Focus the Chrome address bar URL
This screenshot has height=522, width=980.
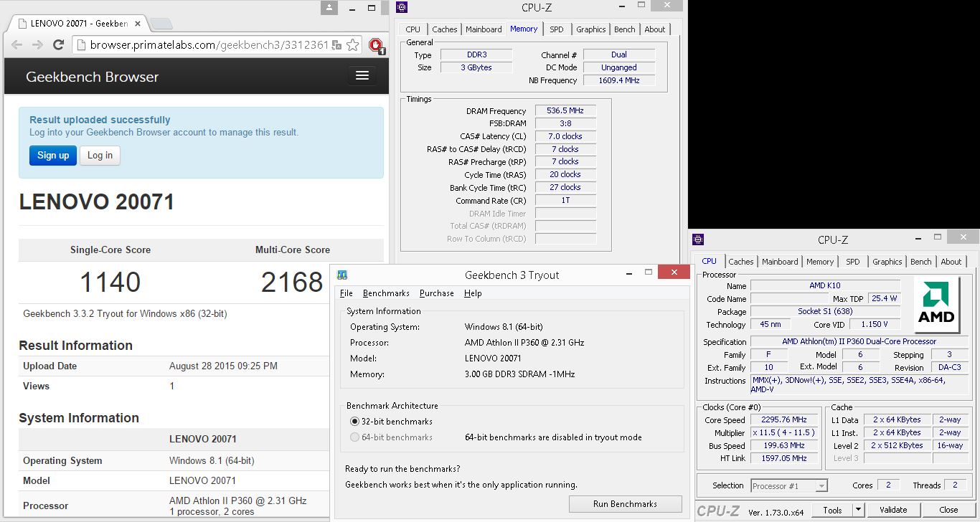pyautogui.click(x=209, y=45)
